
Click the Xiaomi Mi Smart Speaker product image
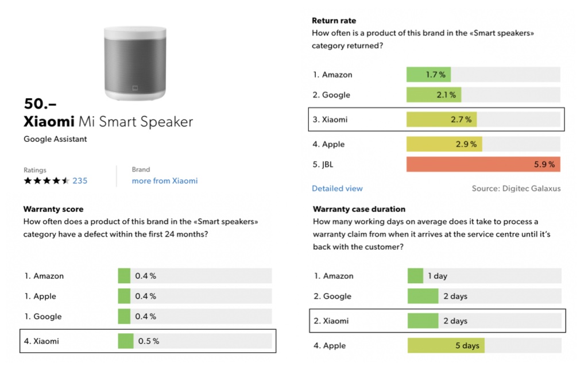(x=136, y=62)
